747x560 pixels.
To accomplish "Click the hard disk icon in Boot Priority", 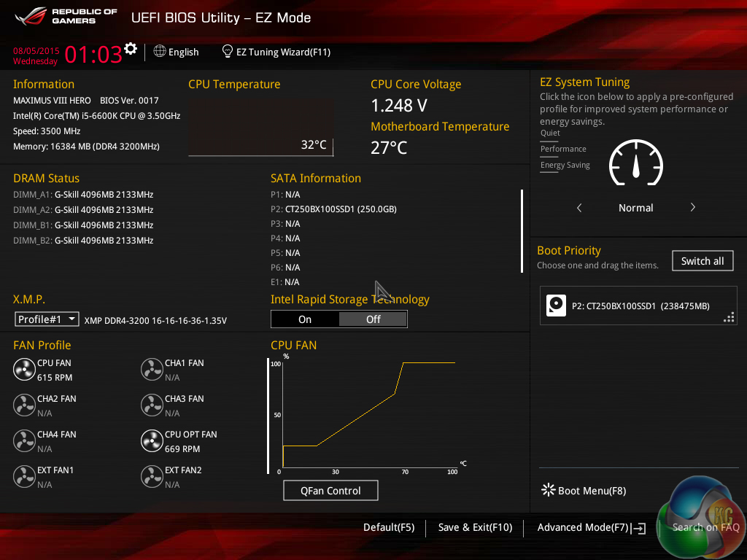I will (556, 306).
